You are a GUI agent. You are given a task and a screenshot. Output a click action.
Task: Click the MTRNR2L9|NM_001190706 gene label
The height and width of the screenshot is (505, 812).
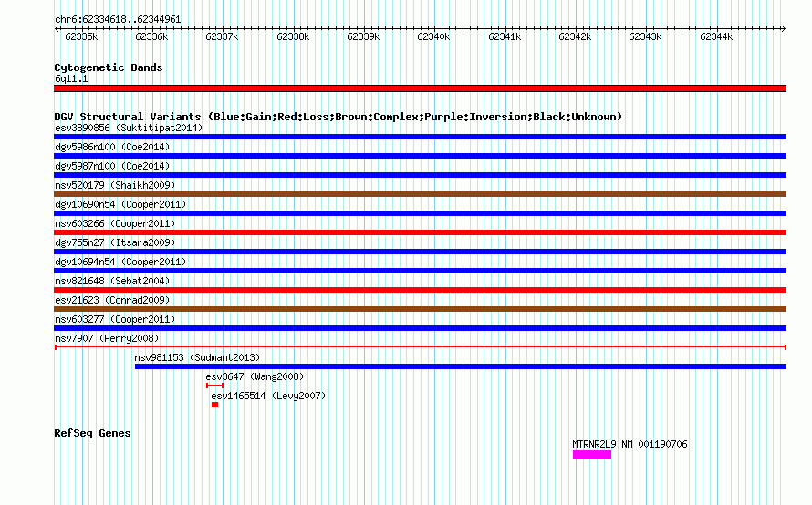[630, 444]
